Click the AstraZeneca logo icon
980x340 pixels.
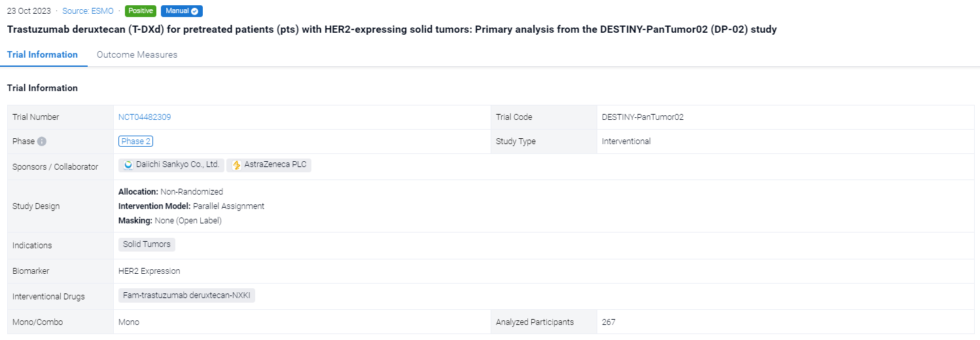click(236, 165)
